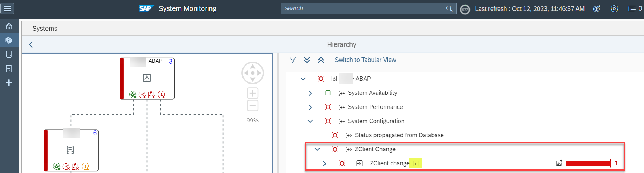This screenshot has height=173, width=644.
Task: Zoom in the topology map
Action: tap(253, 93)
